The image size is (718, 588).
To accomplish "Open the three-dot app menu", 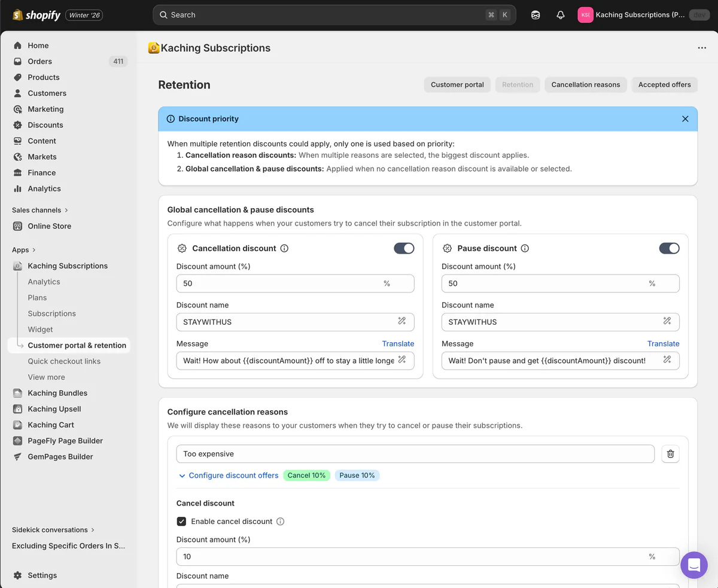I will [702, 48].
